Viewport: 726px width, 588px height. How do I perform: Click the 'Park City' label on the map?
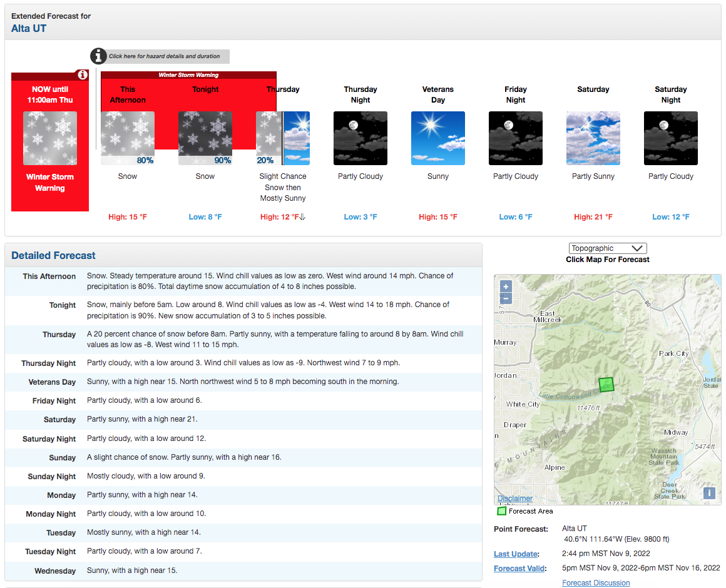click(673, 353)
